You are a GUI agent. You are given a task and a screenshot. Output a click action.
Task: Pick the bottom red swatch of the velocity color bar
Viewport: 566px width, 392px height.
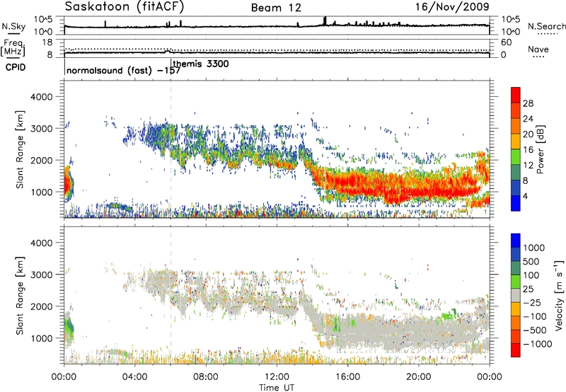pyautogui.click(x=516, y=350)
